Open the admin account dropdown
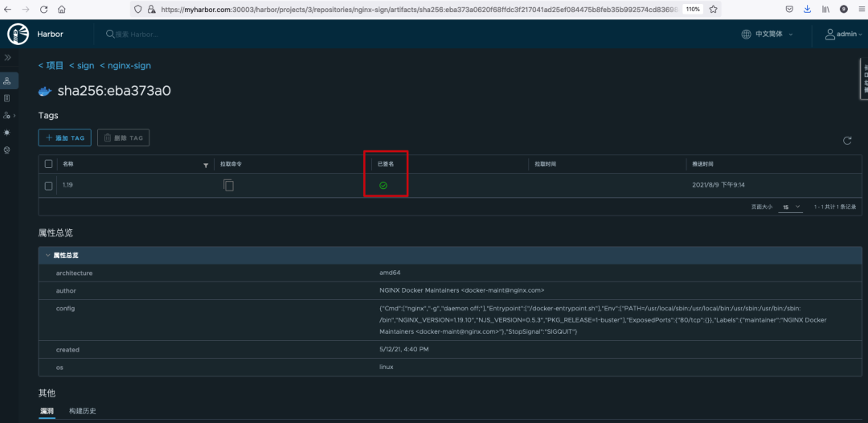Viewport: 868px width, 423px height. [x=850, y=35]
